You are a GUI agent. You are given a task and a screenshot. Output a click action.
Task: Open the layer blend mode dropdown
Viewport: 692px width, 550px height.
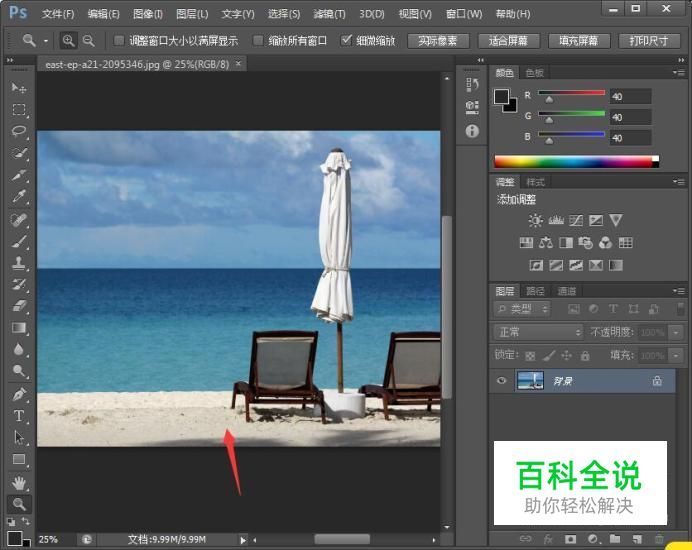[538, 332]
